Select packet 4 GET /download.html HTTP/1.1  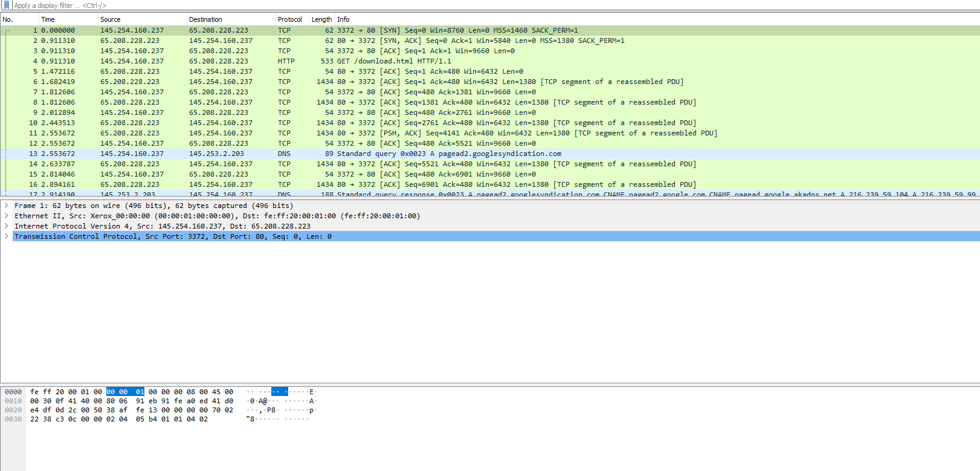(x=394, y=61)
